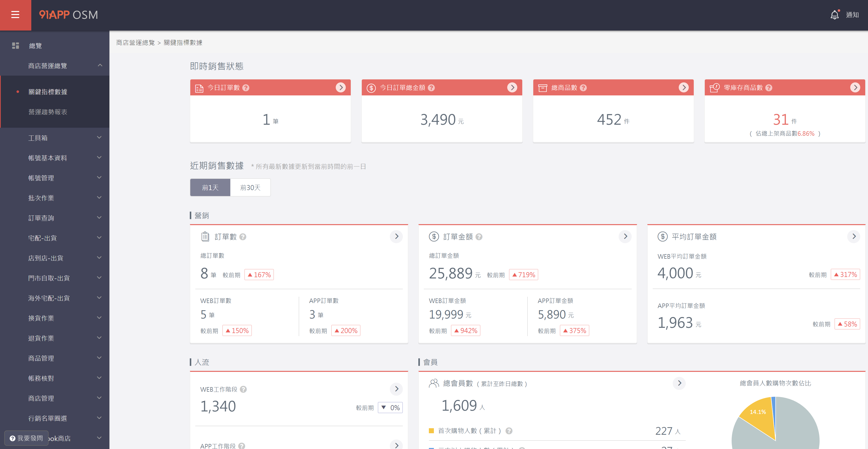Screen dimensions: 868x449
Task: Click help icon next to 今日訂單數
Action: 246,88
